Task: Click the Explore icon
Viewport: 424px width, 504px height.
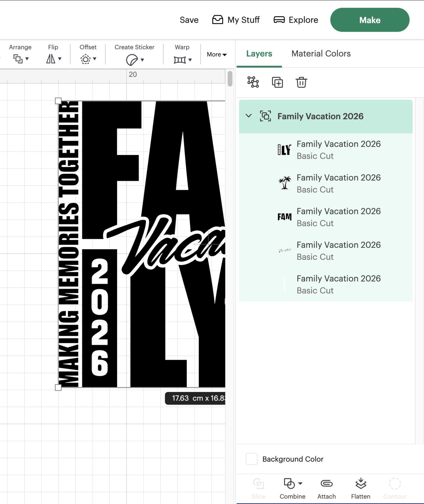Action: pos(279,20)
